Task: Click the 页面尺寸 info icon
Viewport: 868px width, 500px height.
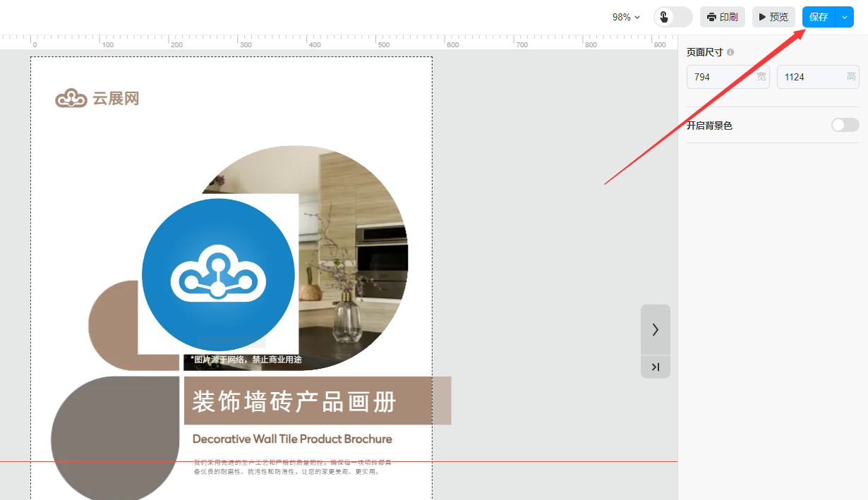Action: (x=730, y=52)
